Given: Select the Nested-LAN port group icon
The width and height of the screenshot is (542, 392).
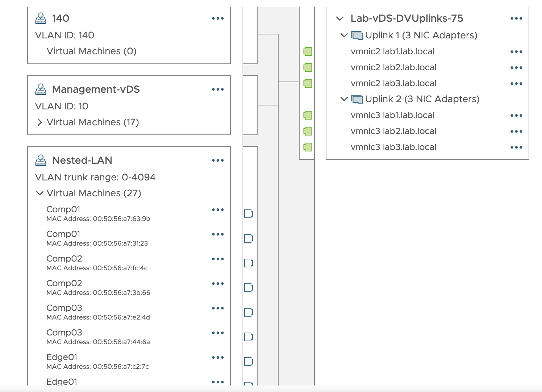Looking at the screenshot, I should point(41,159).
